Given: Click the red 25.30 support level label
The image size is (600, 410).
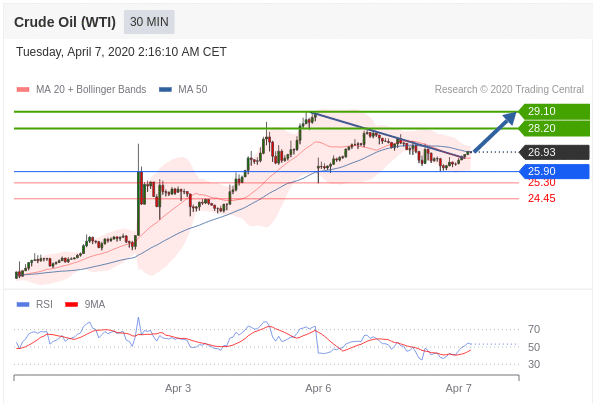Looking at the screenshot, I should tap(541, 183).
